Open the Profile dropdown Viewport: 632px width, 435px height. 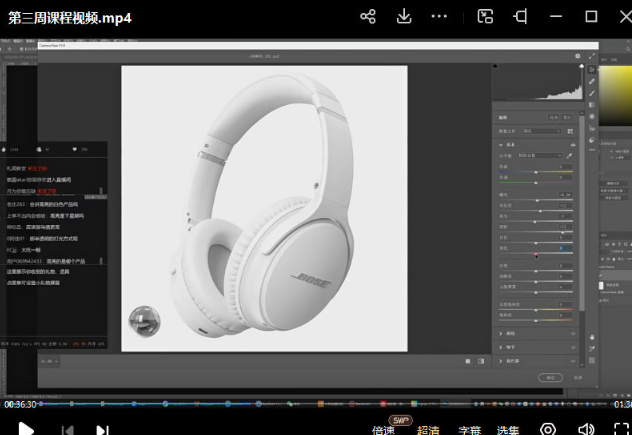pos(542,131)
